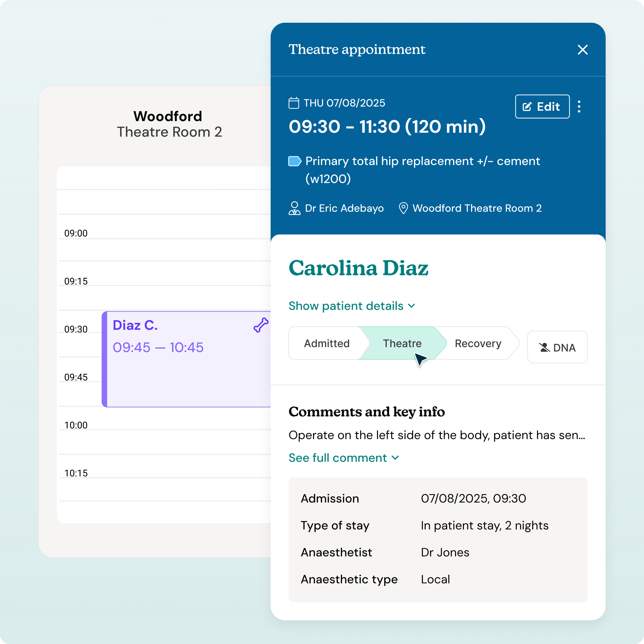Select the Theatre status step
Screen dimensions: 644x644
click(x=402, y=343)
